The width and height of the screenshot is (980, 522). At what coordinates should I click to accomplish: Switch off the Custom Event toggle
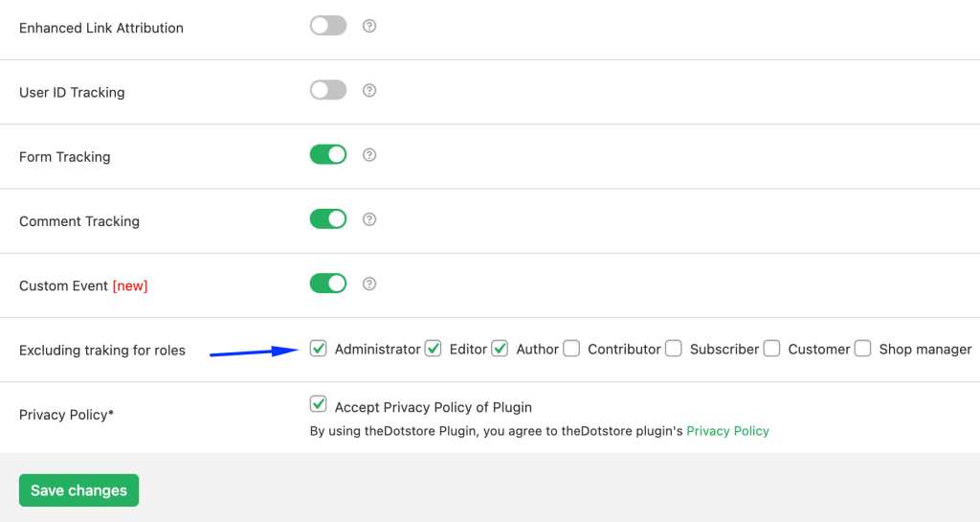tap(328, 284)
